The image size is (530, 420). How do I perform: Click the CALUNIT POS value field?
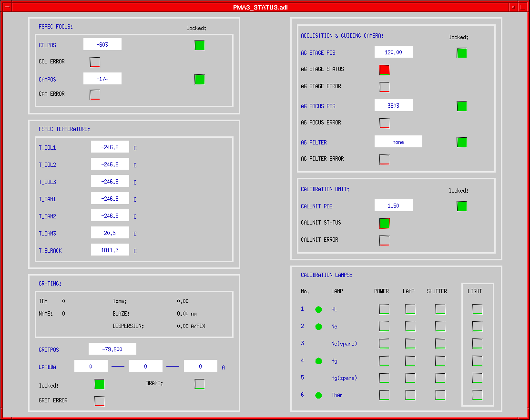point(393,205)
